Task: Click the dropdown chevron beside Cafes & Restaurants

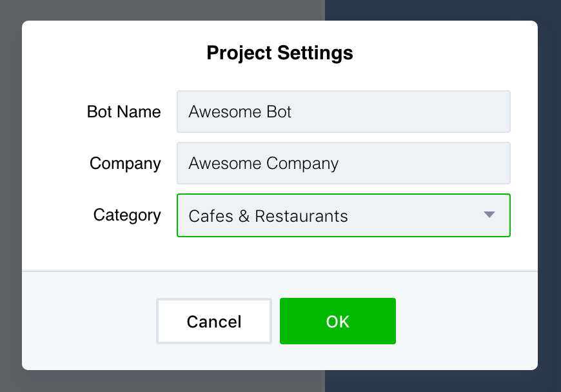Action: point(488,215)
